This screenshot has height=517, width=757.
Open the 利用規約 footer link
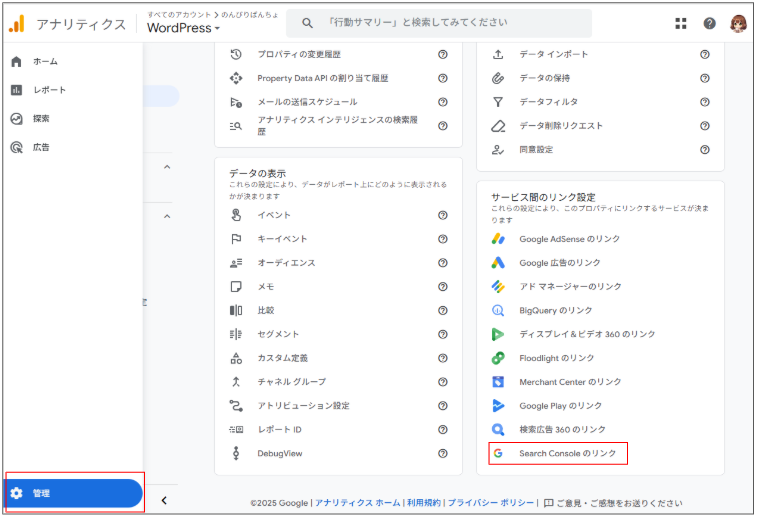pyautogui.click(x=424, y=503)
